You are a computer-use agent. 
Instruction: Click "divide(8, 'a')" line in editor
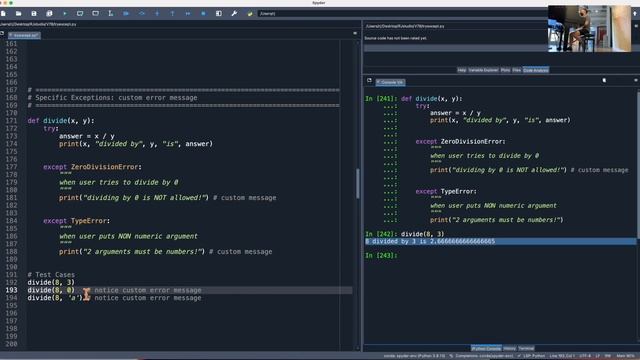55,298
